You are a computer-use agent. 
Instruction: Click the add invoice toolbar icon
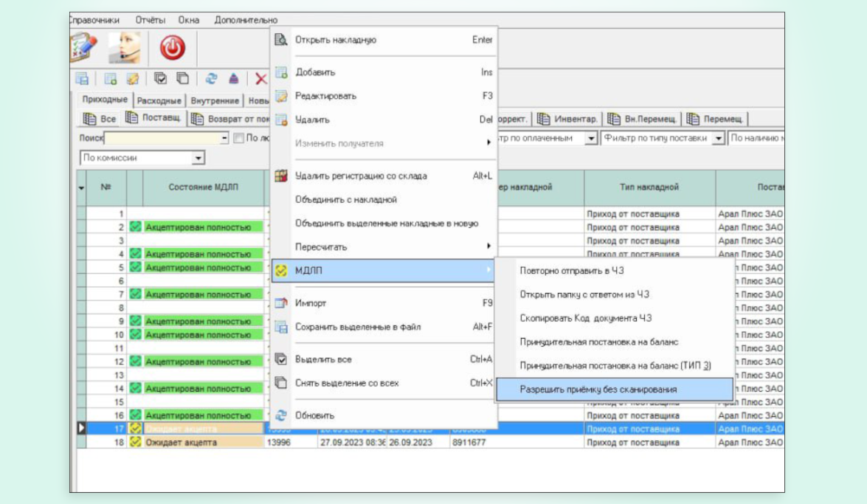tap(111, 79)
